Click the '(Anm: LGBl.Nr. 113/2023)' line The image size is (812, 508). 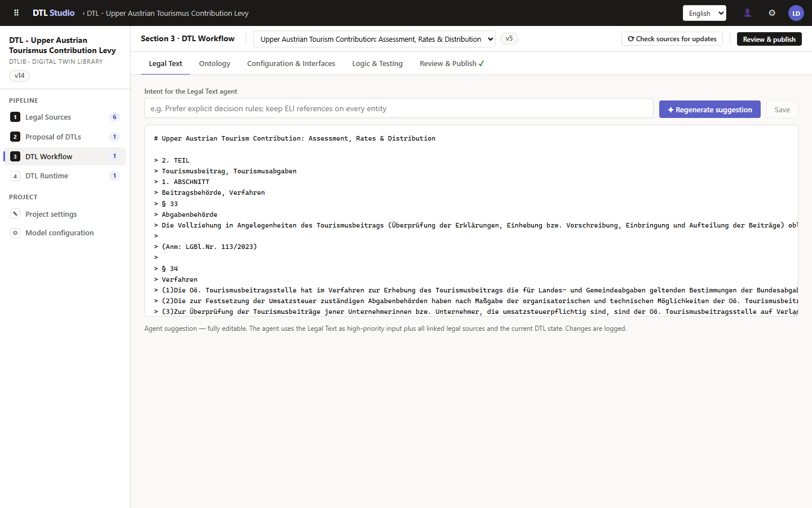click(x=209, y=247)
